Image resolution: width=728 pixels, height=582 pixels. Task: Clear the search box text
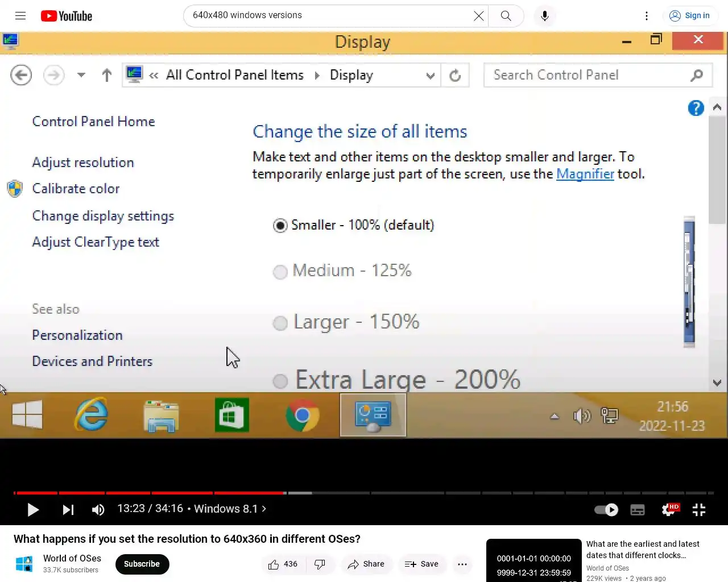479,16
